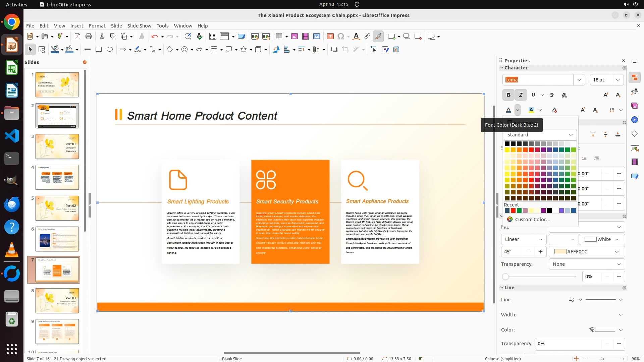
Task: Select the Ellipse shape tool
Action: pos(110,50)
